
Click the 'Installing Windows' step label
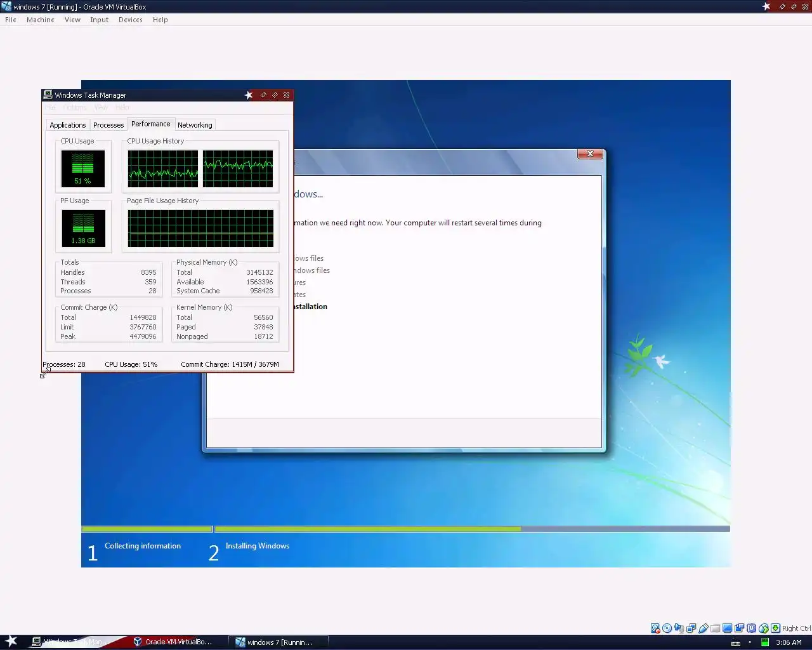click(x=258, y=546)
